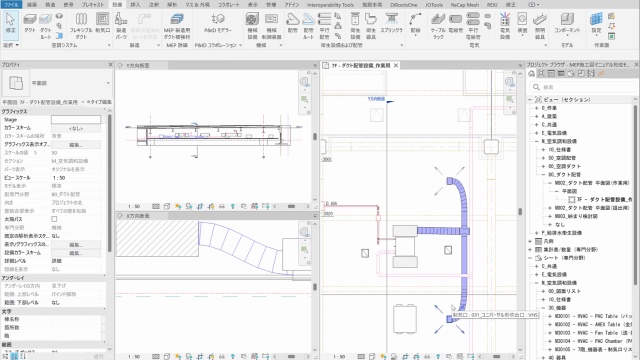This screenshot has height=360, width=640.
Task: Open the コンポーネント (Component) tool
Action: [x=567, y=23]
